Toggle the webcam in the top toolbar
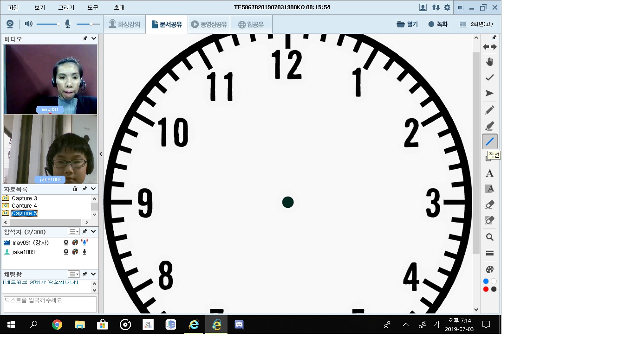 (10, 24)
